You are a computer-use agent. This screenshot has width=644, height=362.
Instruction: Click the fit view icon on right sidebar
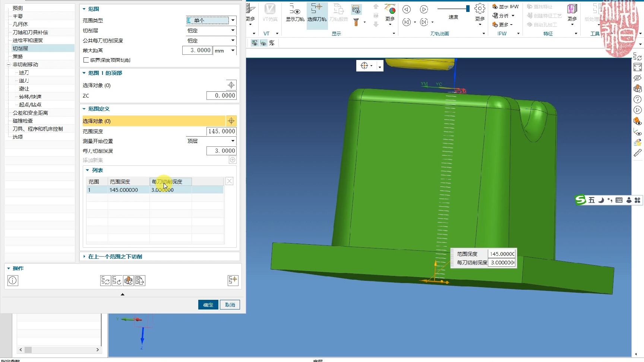[x=638, y=67]
